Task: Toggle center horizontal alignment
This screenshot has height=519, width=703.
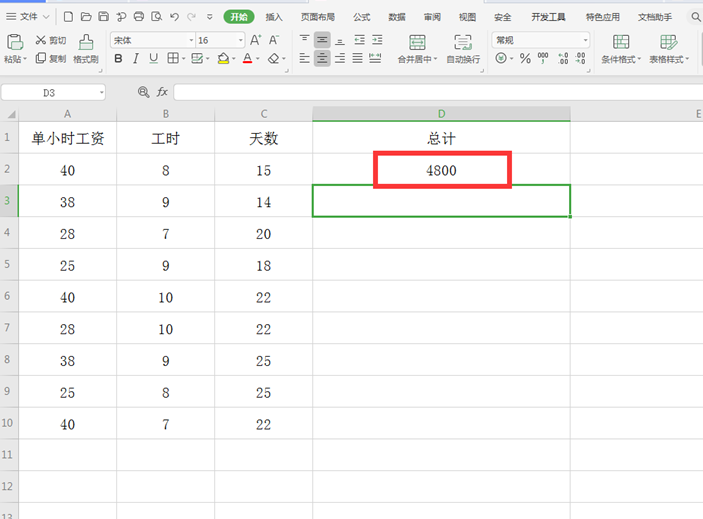Action: 322,58
